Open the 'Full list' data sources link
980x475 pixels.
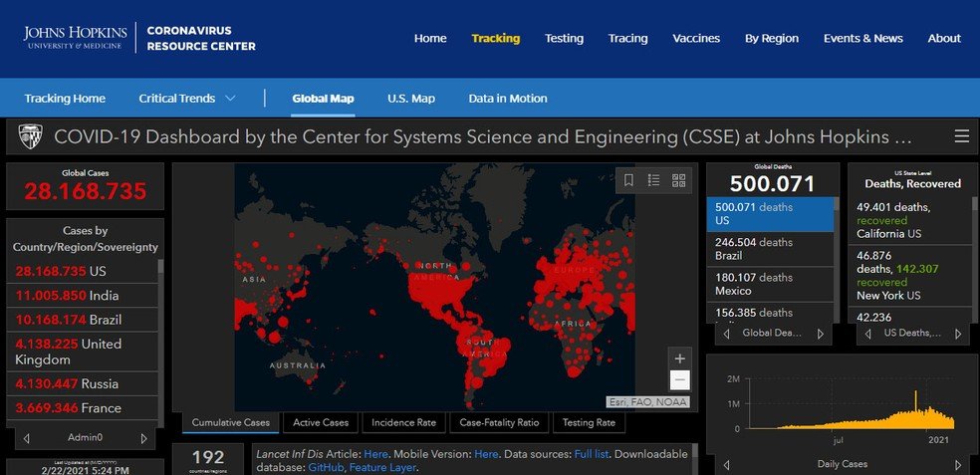click(x=592, y=454)
